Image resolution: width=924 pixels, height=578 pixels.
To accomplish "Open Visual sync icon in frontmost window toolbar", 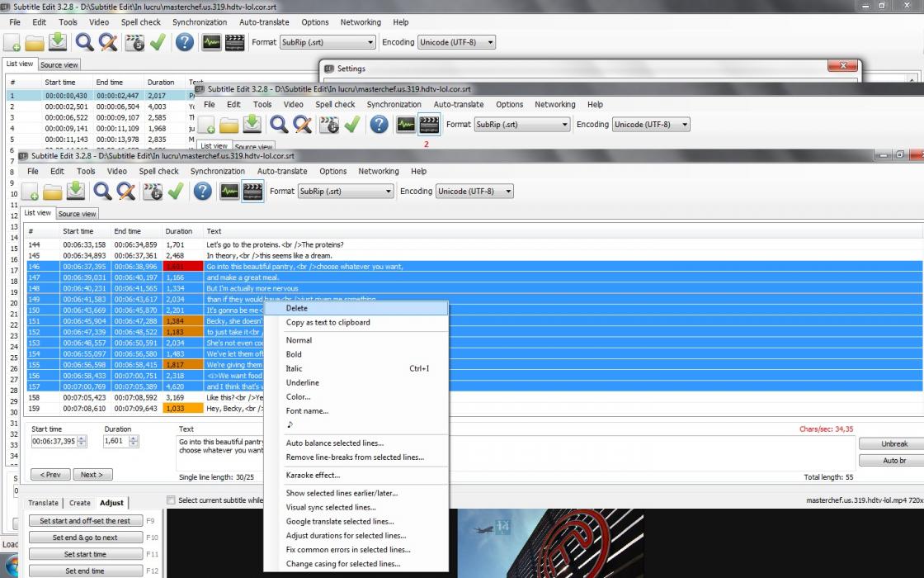I will 153,192.
